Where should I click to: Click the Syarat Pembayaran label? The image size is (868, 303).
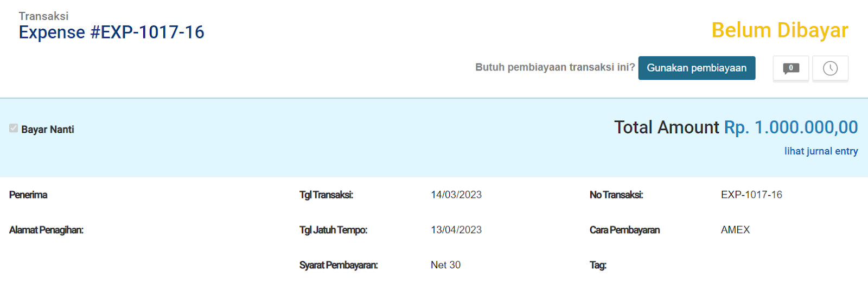pyautogui.click(x=339, y=265)
